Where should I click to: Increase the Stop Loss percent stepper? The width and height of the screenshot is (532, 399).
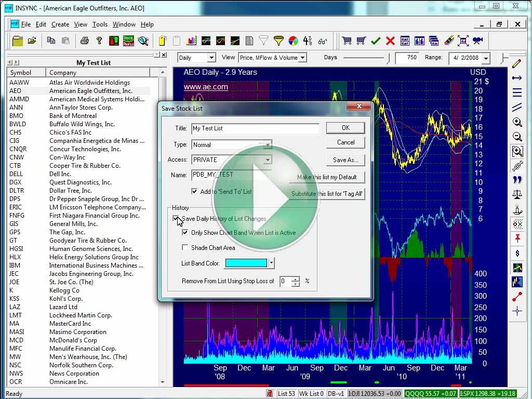296,279
